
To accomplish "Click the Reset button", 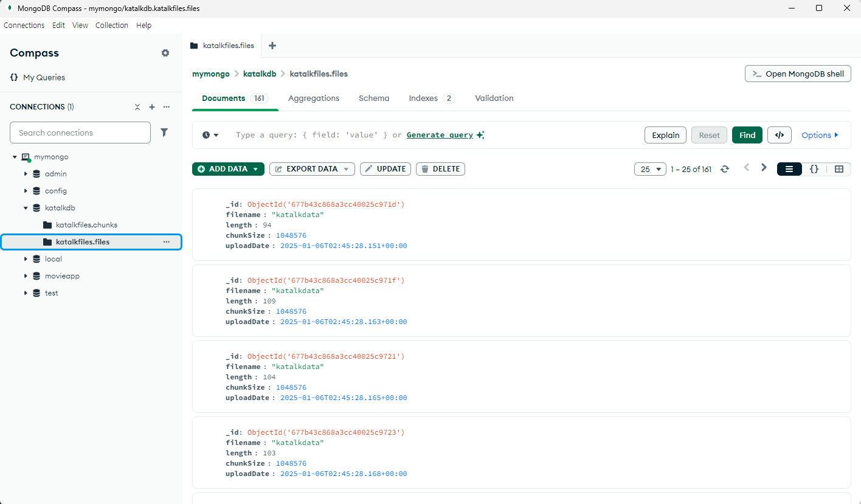I will point(709,135).
